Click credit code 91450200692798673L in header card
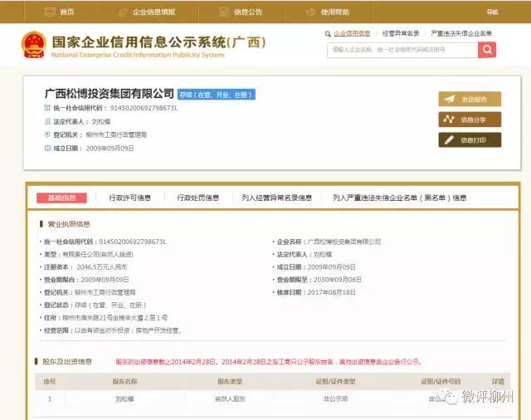Screen dimensions: 531x420 (144, 108)
